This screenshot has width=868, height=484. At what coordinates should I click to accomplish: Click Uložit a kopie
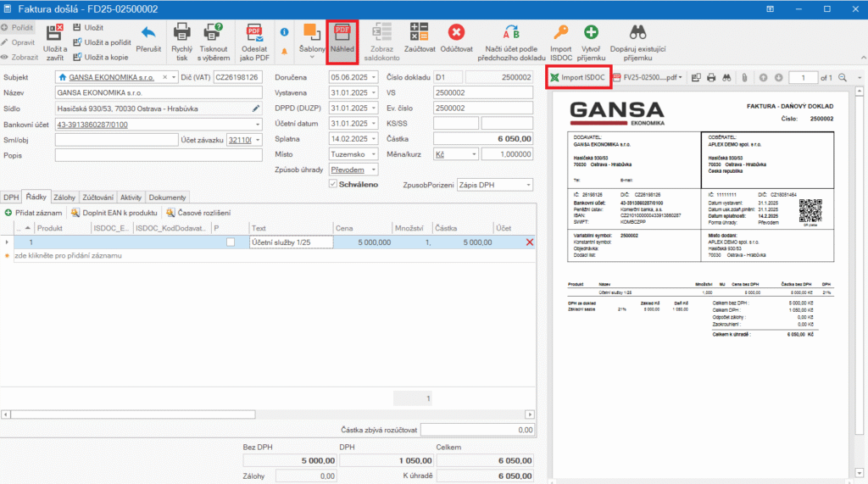click(x=101, y=57)
